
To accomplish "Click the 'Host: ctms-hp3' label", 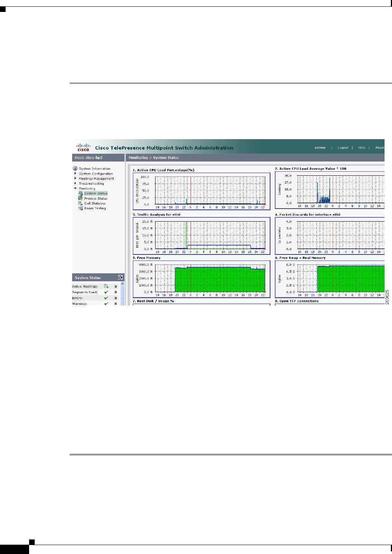I will pyautogui.click(x=88, y=158).
